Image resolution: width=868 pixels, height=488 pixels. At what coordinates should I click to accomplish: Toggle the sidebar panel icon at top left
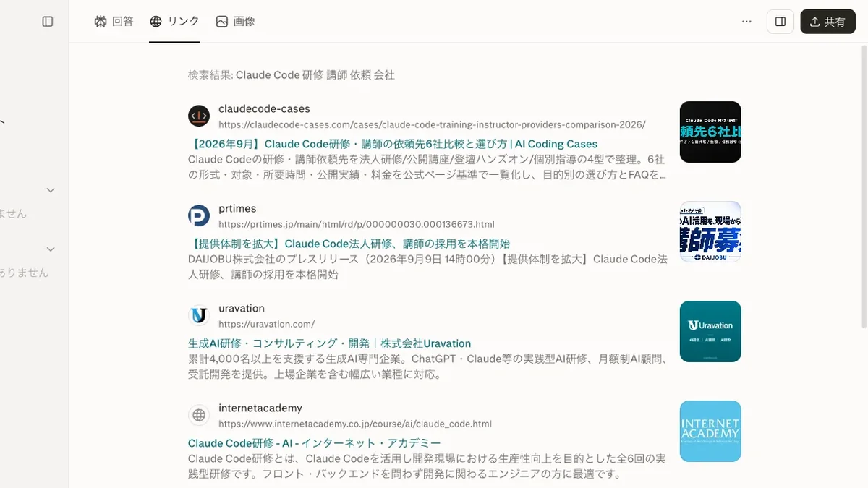pos(48,22)
